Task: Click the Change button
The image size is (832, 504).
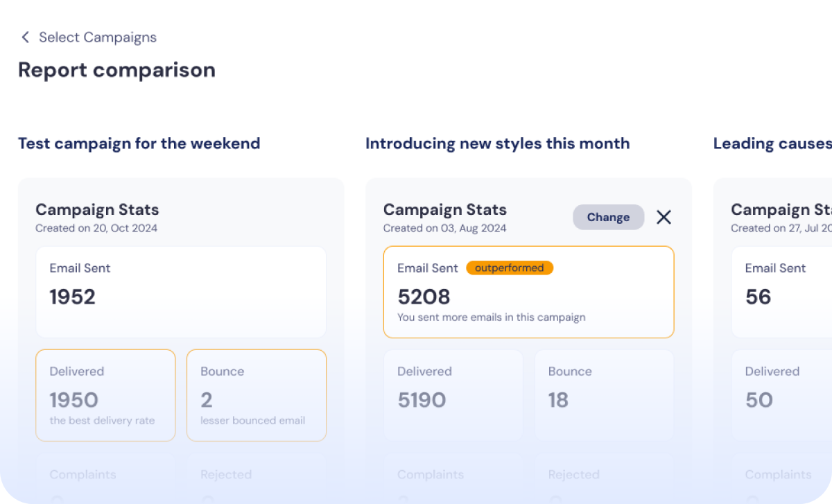Action: click(608, 217)
